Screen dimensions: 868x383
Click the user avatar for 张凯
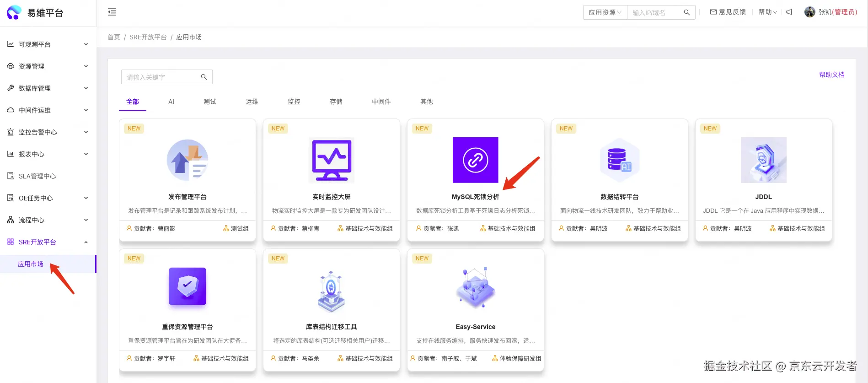point(810,12)
